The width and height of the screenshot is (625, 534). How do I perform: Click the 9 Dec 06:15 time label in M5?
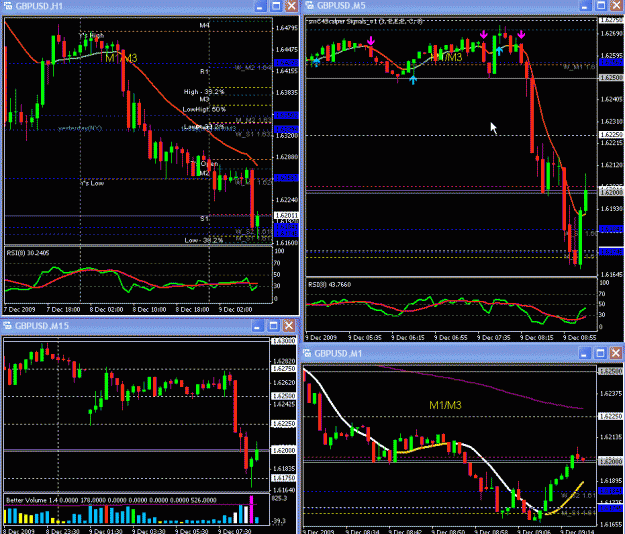tap(407, 337)
